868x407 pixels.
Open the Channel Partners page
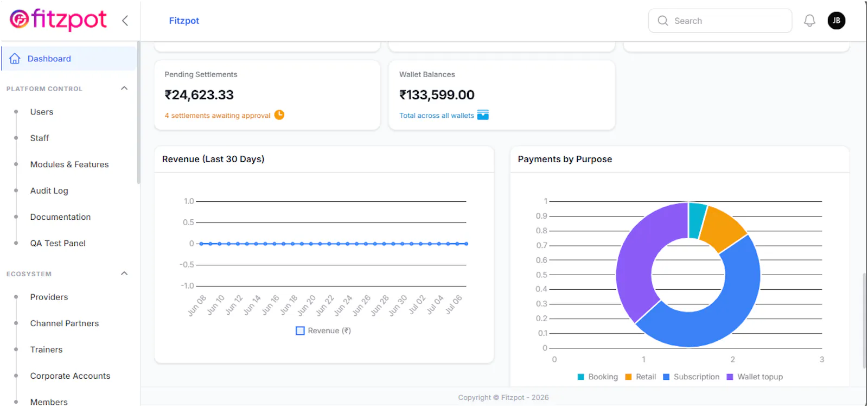(x=65, y=323)
